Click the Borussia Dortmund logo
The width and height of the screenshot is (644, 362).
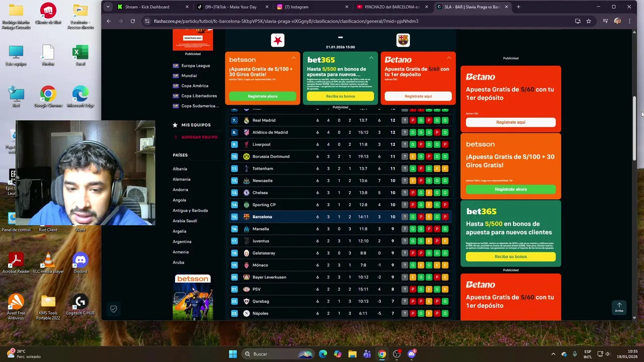point(247,156)
